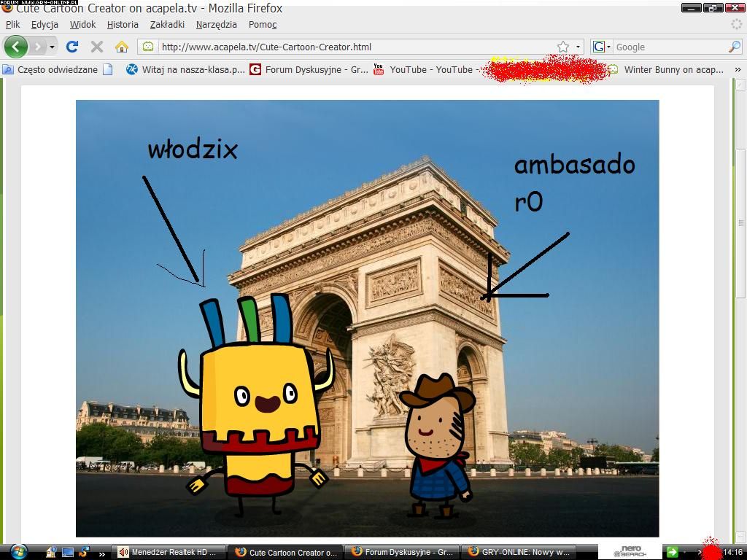747x560 pixels.
Task: Go to the Home page icon
Action: [122, 47]
